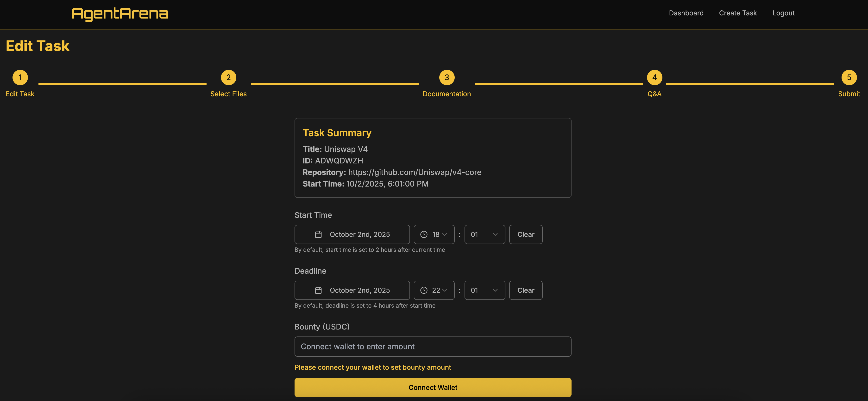Open Create Task in navigation
The image size is (868, 401).
tap(738, 13)
